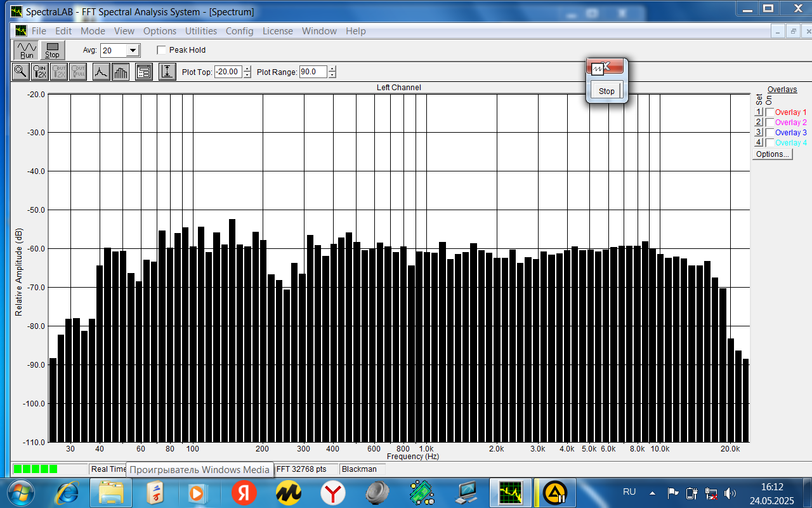
Task: Open the Edit menu
Action: [63, 30]
